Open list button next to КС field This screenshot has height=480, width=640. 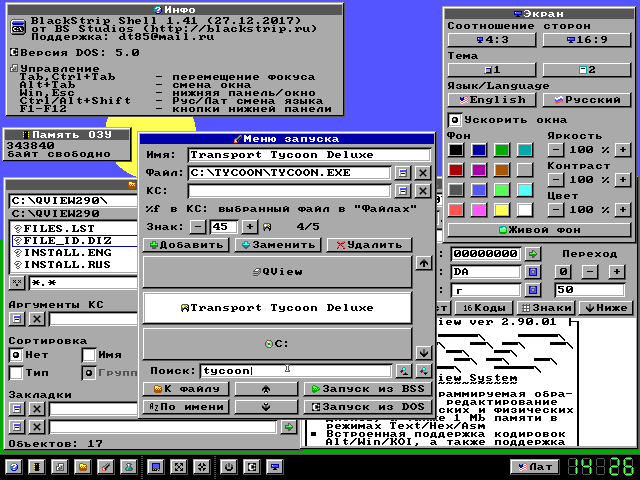point(402,191)
